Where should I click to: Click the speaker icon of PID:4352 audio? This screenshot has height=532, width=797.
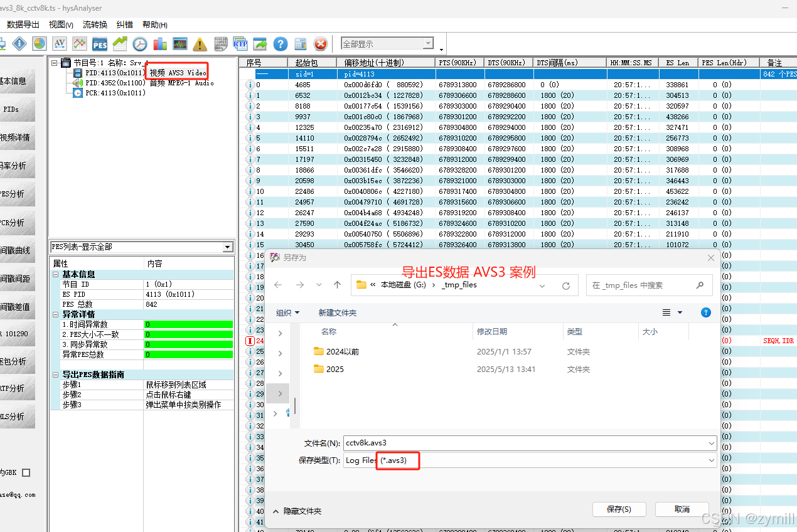tap(78, 83)
